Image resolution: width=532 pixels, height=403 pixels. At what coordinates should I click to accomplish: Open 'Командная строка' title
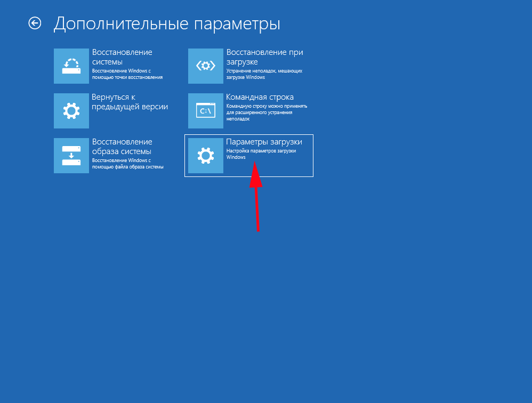click(260, 97)
